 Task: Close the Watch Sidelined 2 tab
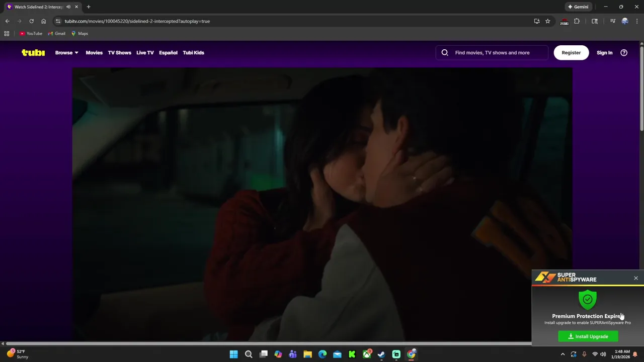pos(76,7)
